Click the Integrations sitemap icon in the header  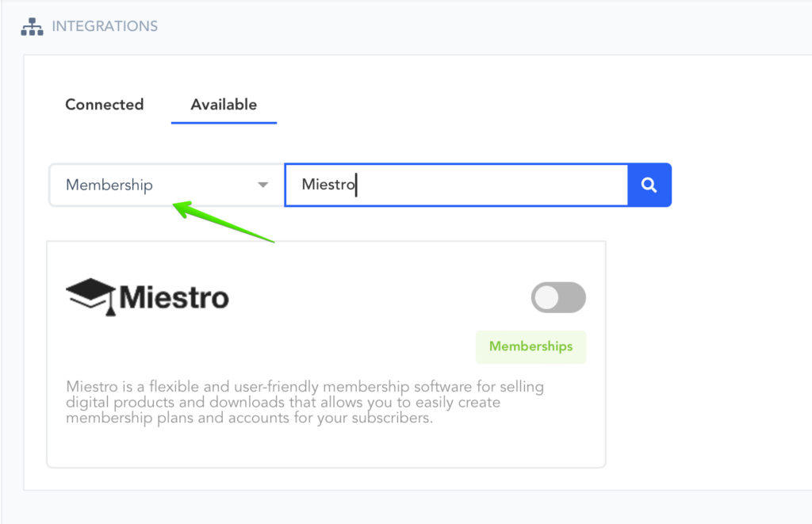pos(32,26)
